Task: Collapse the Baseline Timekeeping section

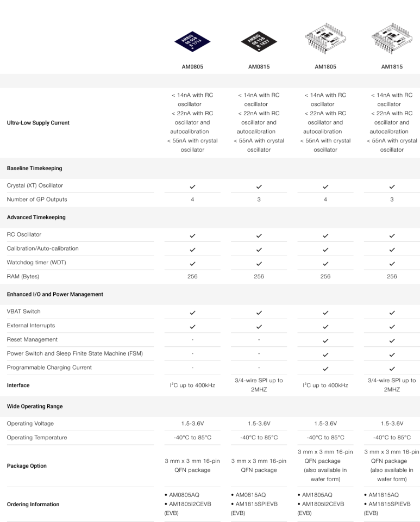Action: coord(34,169)
